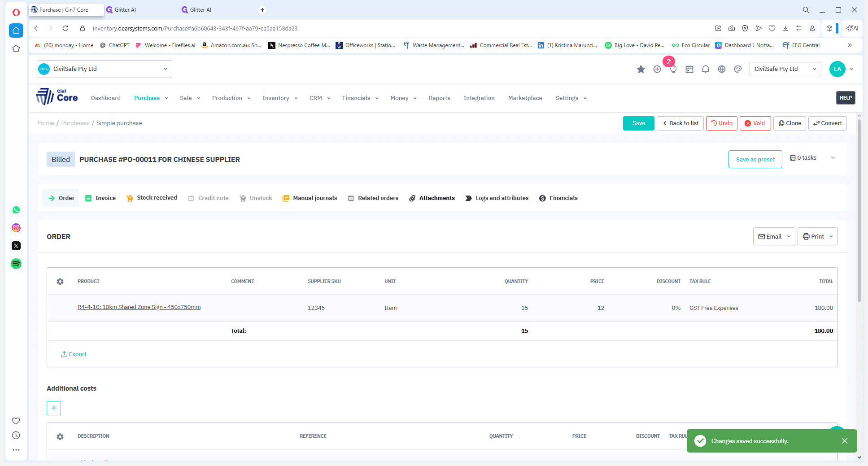Open Instagram in Opera sidebar
This screenshot has height=466, width=868.
point(16,228)
